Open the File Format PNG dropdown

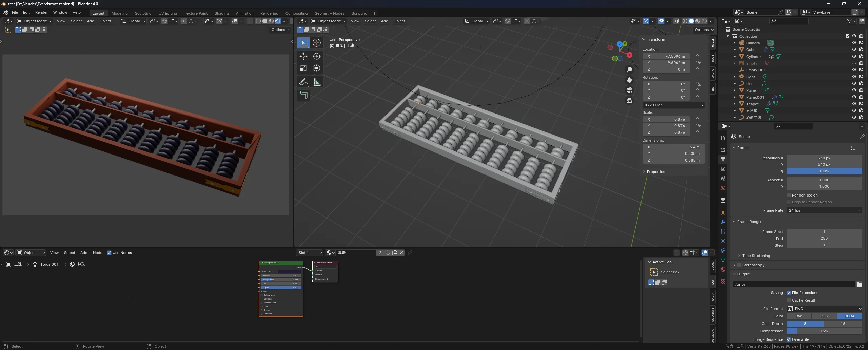point(824,309)
